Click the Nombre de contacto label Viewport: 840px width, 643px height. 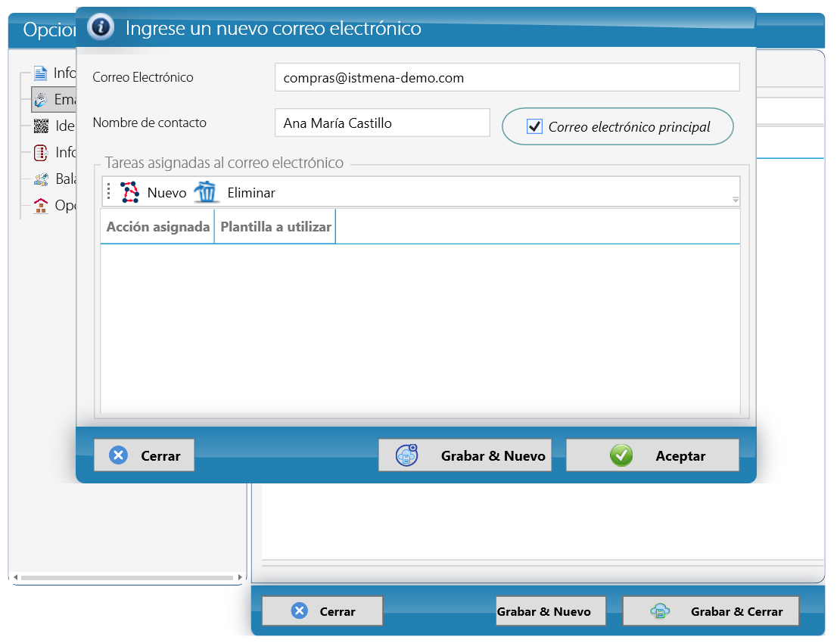[x=150, y=123]
